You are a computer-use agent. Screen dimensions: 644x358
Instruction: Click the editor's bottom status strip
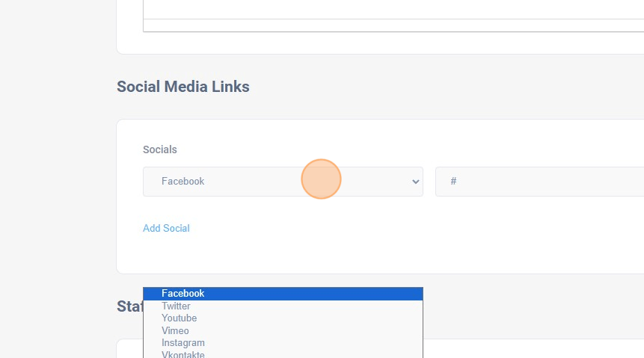pyautogui.click(x=389, y=25)
